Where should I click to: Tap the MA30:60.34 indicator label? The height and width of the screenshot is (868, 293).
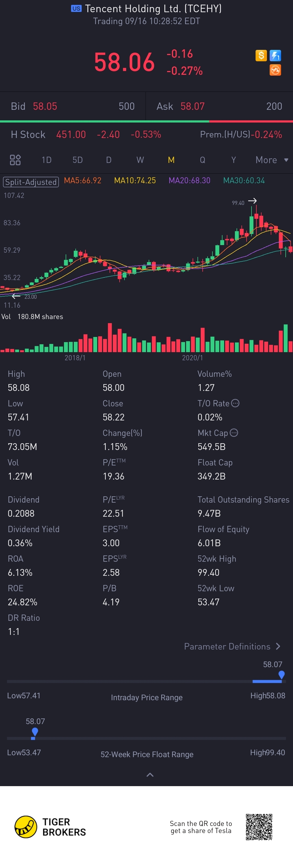pos(244,180)
